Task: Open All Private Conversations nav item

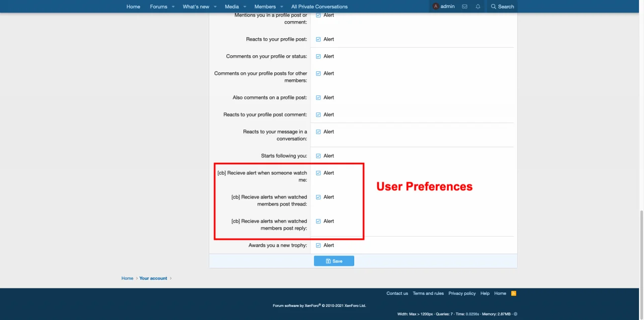Action: pos(319,7)
